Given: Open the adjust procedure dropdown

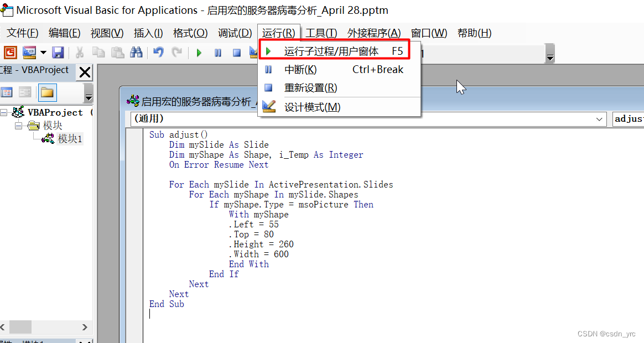Looking at the screenshot, I should [628, 119].
